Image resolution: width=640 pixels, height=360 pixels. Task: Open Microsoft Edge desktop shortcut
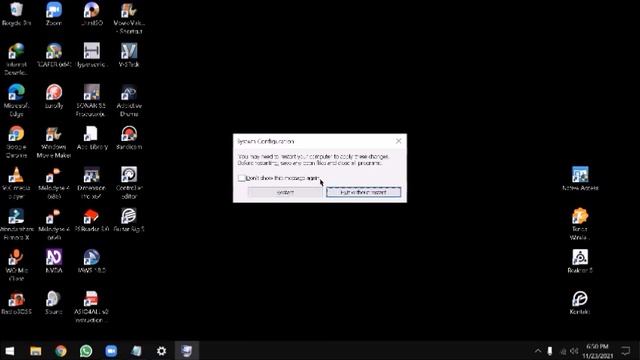pos(16,100)
